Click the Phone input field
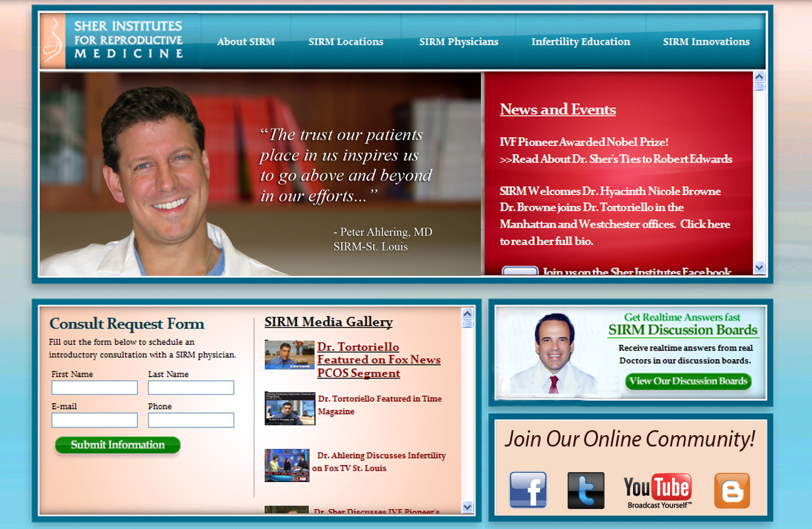The height and width of the screenshot is (529, 812). pos(191,420)
